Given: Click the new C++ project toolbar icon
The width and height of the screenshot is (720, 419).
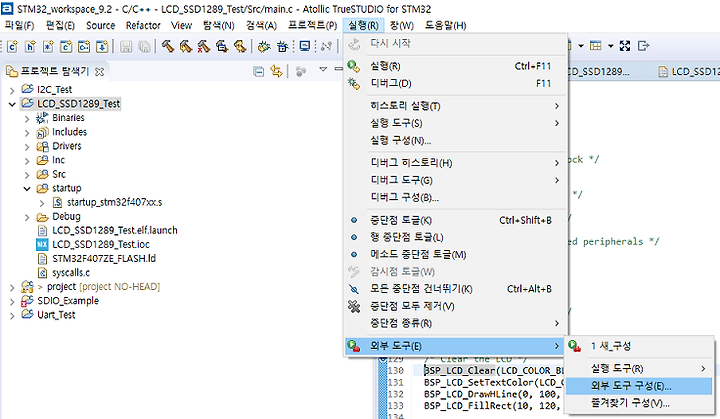Looking at the screenshot, I should click(x=84, y=46).
